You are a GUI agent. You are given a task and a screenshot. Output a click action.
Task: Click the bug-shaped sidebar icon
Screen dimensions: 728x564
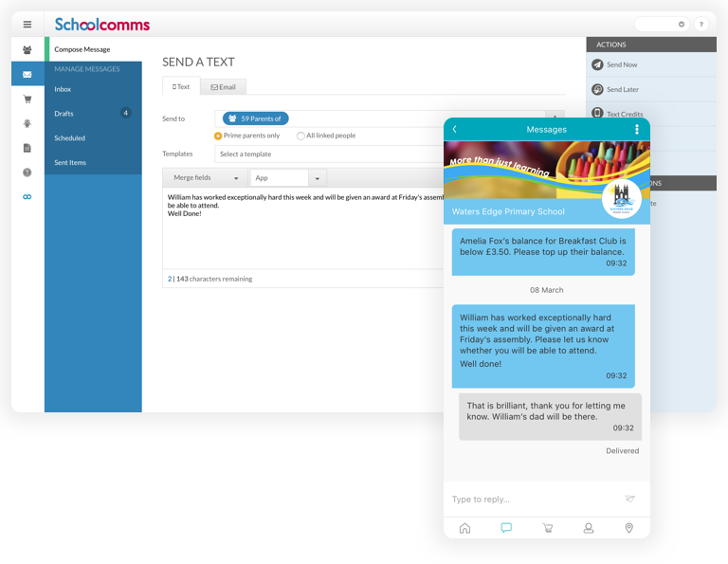[x=27, y=123]
